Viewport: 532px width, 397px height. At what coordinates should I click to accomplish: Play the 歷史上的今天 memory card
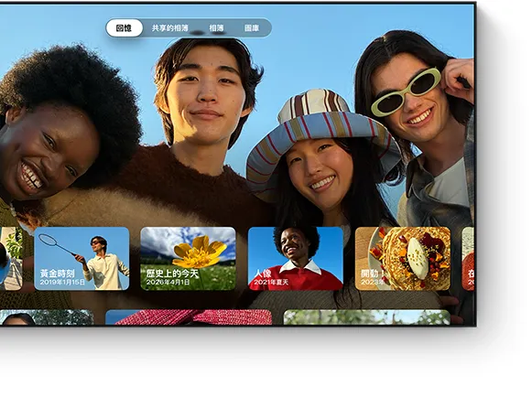[x=188, y=259]
